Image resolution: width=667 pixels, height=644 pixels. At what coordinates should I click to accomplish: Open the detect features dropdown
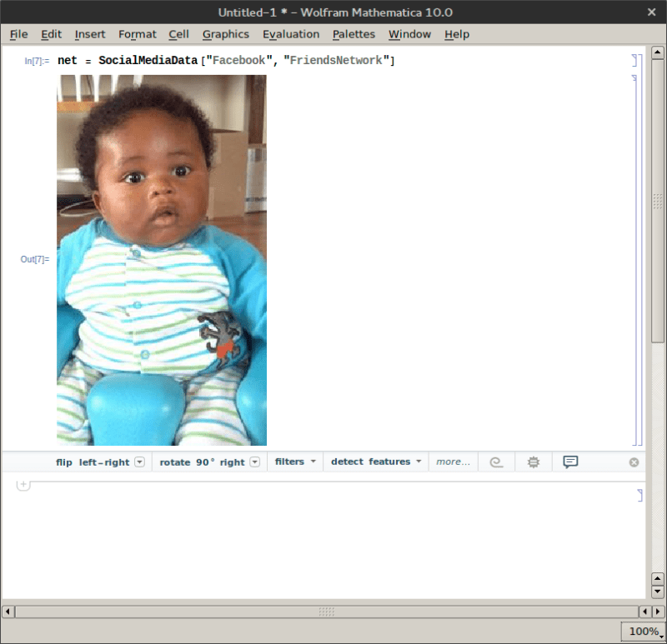point(376,462)
